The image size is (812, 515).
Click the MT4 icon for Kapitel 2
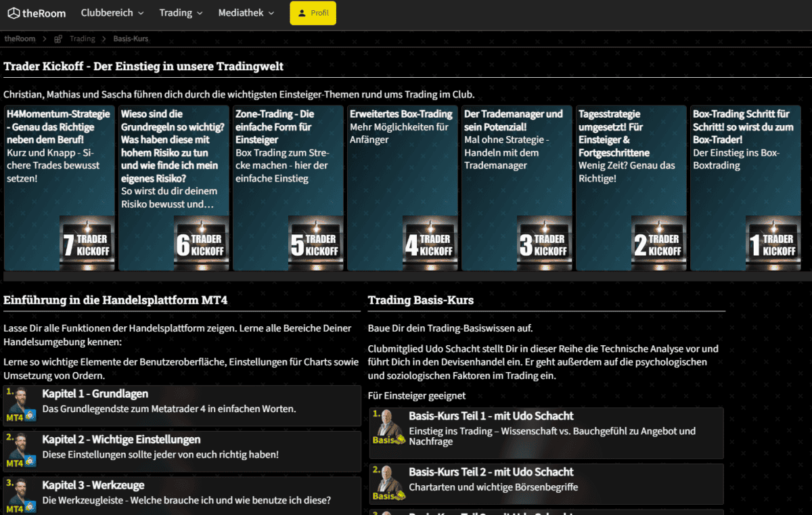(20, 451)
